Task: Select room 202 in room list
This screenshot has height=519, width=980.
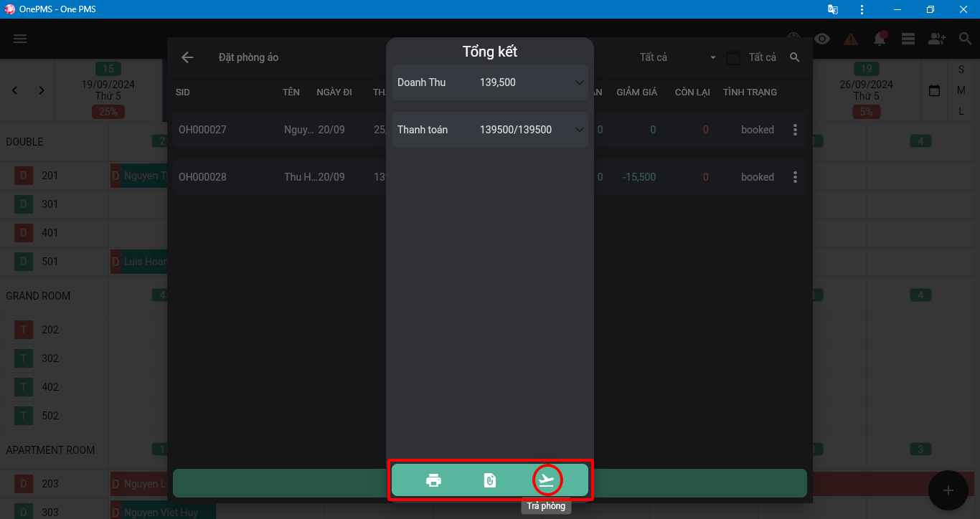Action: tap(50, 330)
